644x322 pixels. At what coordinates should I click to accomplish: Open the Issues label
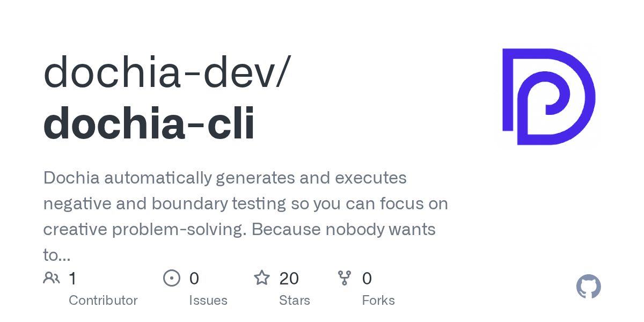(208, 300)
